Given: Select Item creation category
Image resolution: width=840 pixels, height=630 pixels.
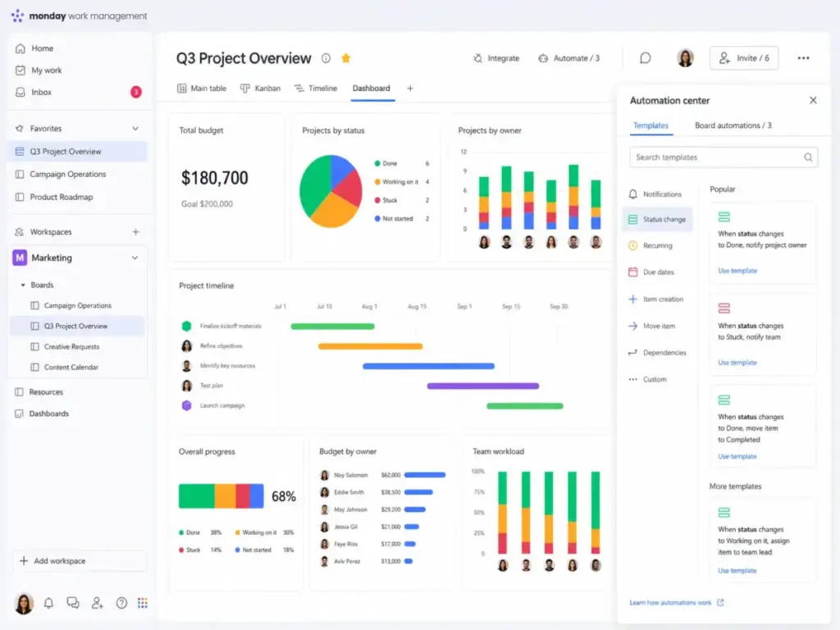Looking at the screenshot, I should (655, 299).
